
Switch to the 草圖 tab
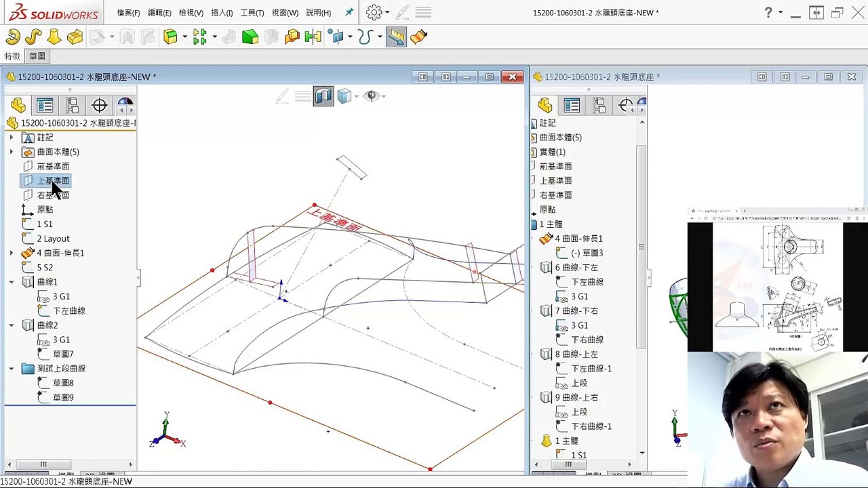37,56
